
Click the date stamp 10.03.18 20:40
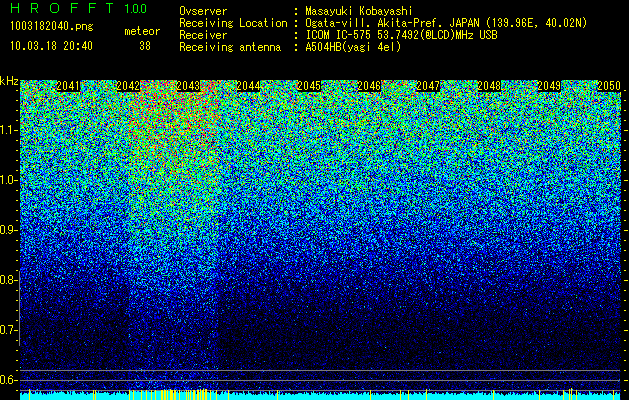[x=51, y=46]
